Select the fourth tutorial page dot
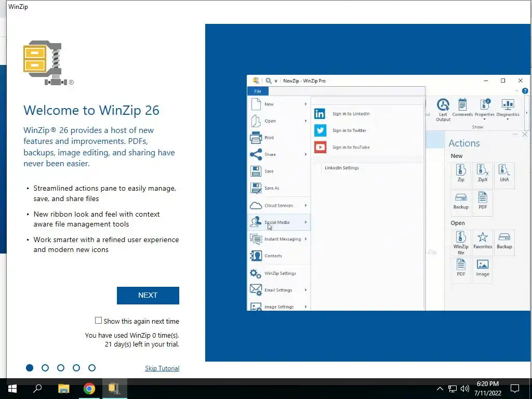This screenshot has width=532, height=399. [76, 368]
